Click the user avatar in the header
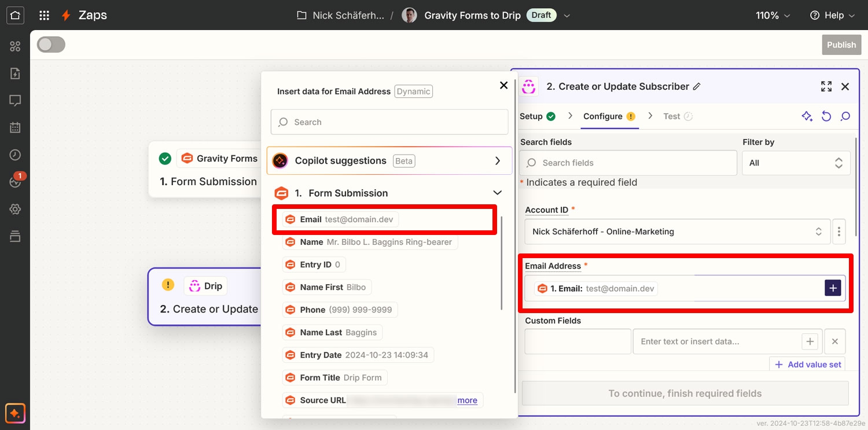Screen dimensions: 868x430 [x=409, y=16]
